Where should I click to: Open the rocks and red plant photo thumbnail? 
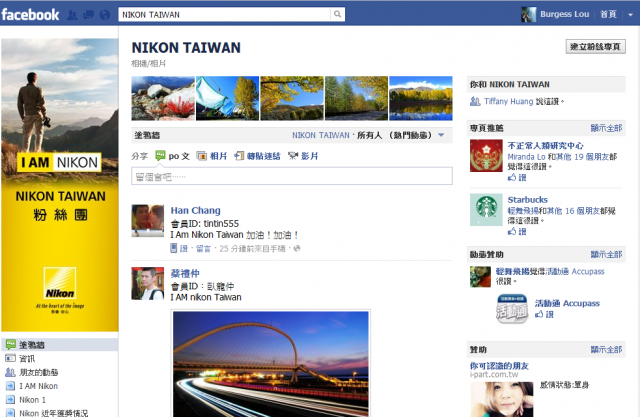[x=163, y=98]
